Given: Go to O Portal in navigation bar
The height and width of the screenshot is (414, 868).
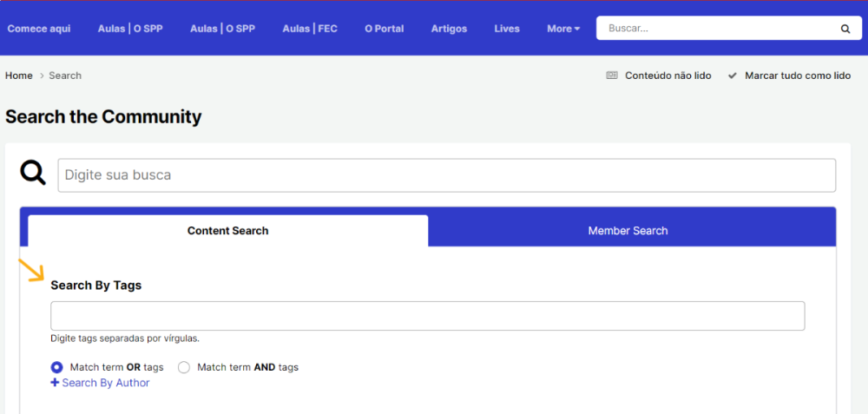Looking at the screenshot, I should [384, 29].
